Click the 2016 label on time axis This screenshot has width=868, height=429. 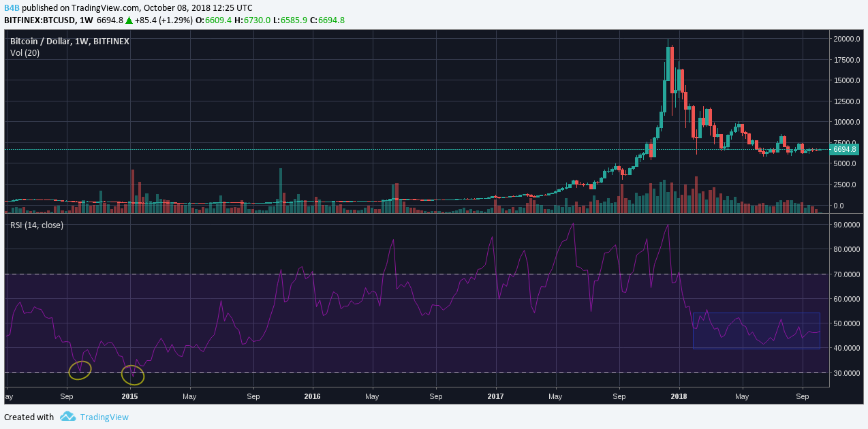[312, 396]
